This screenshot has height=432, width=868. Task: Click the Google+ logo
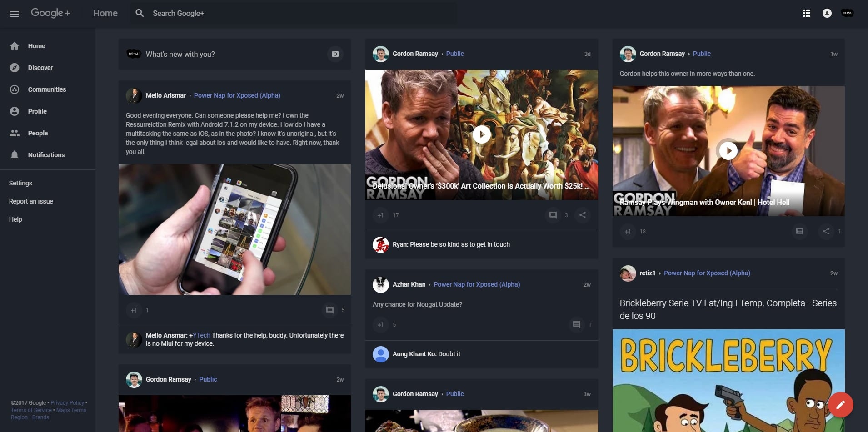coord(50,13)
